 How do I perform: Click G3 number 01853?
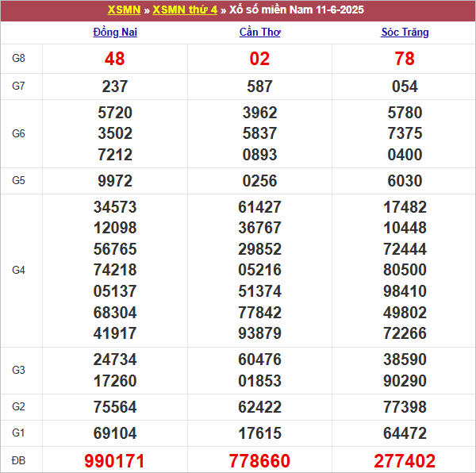point(259,381)
